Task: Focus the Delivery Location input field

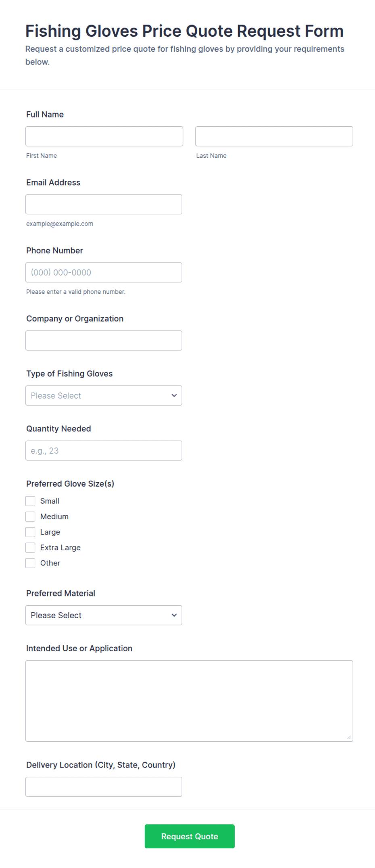Action: coord(104,787)
